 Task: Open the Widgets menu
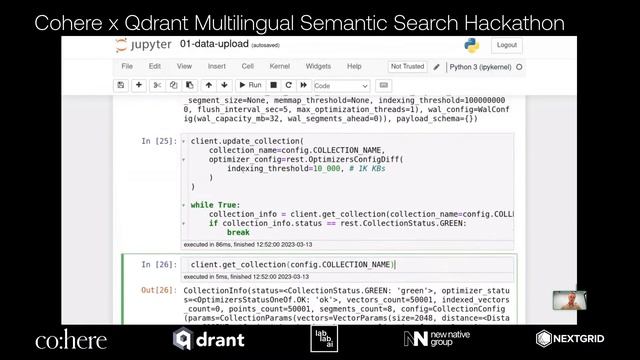coord(318,66)
